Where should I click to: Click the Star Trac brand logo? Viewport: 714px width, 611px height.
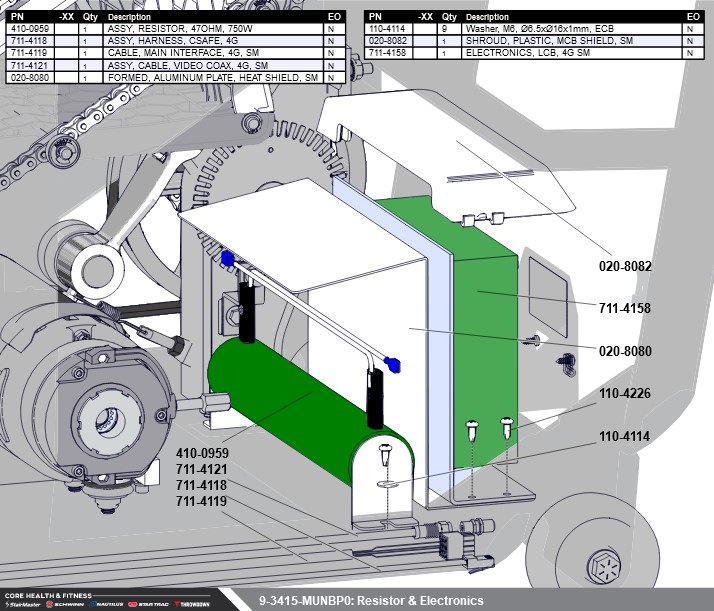pyautogui.click(x=150, y=604)
